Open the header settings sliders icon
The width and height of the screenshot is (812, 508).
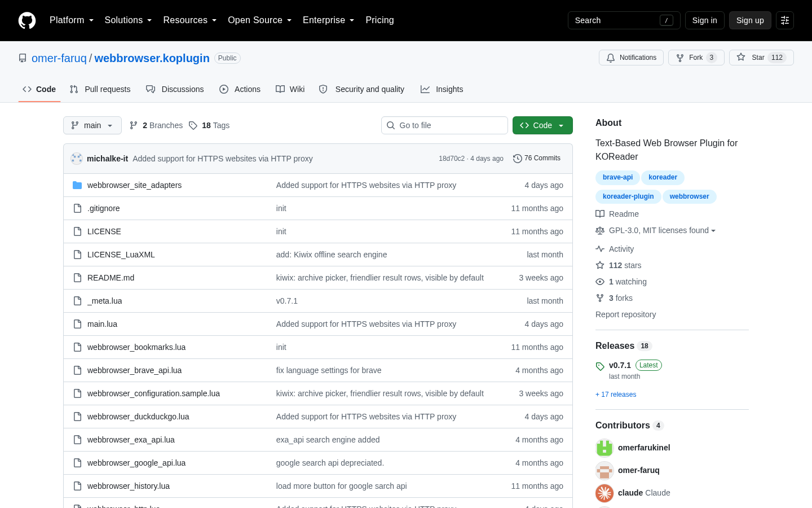(785, 20)
